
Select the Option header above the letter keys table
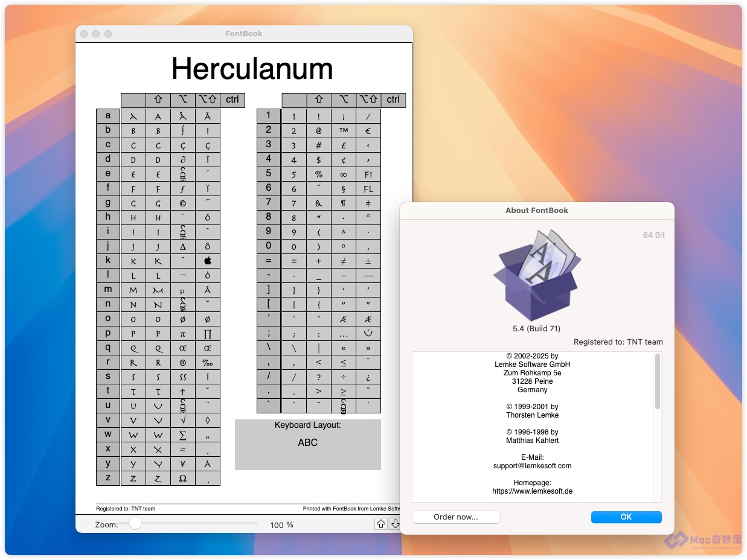[x=183, y=100]
